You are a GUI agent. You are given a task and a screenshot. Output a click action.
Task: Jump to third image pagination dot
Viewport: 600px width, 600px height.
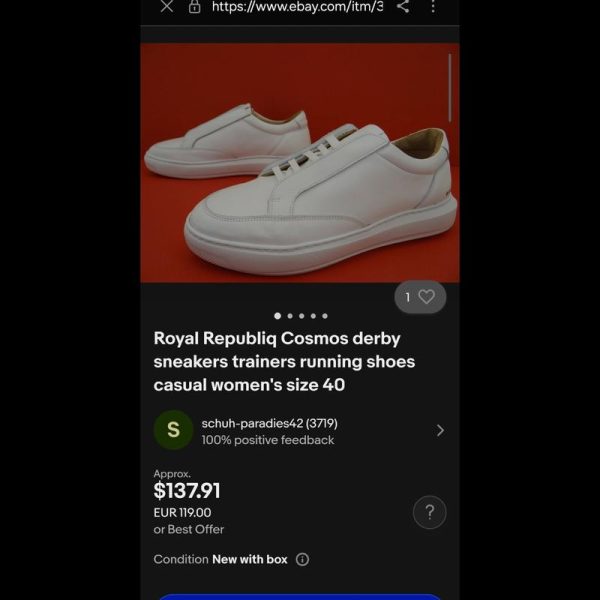tap(302, 316)
